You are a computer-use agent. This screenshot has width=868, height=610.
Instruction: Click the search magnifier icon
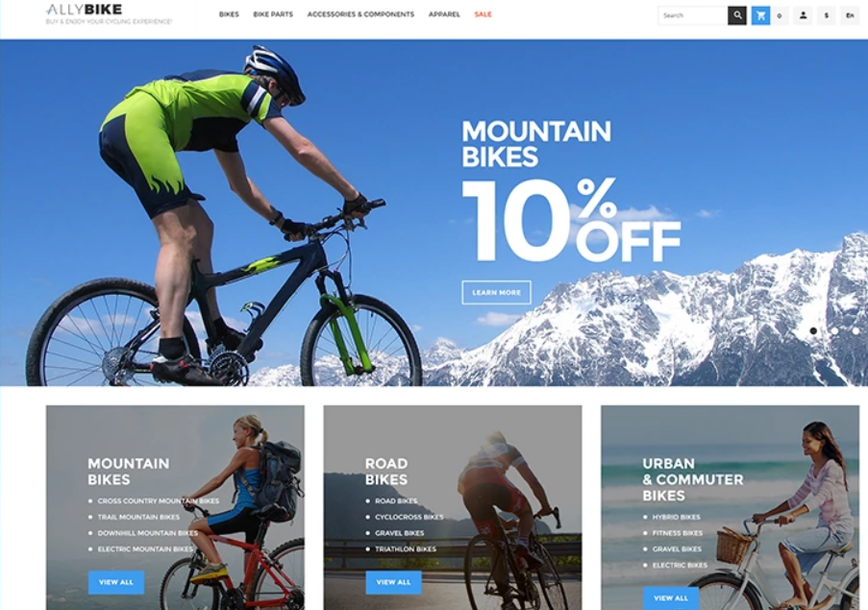[737, 15]
